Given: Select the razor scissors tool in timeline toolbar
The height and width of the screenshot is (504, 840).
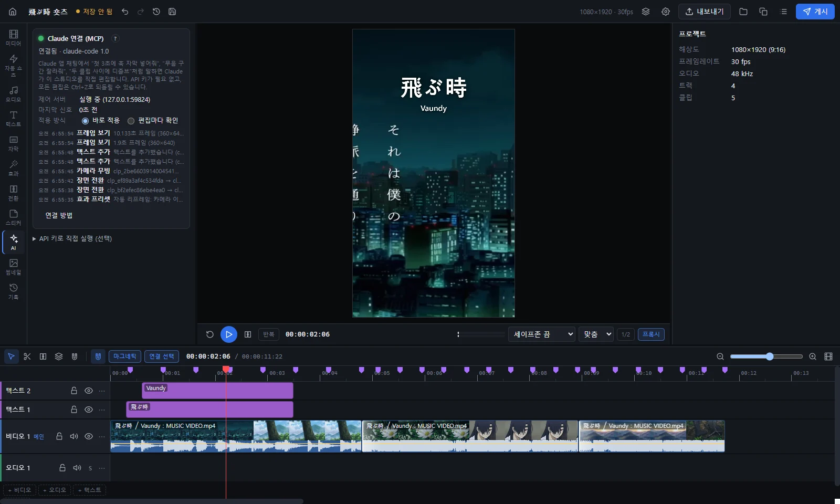Looking at the screenshot, I should 27,356.
